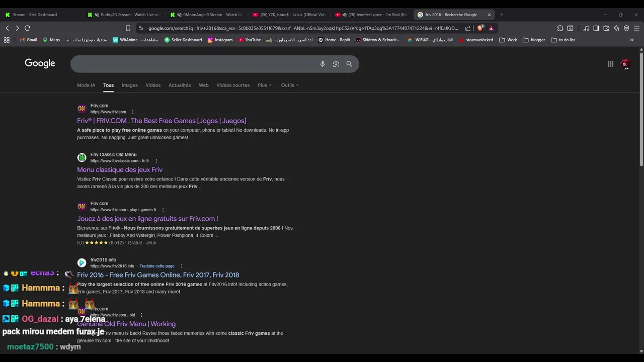Switch to Stream - Kick Dashboard tab
Viewport: 644px width, 362px height.
coord(41,15)
